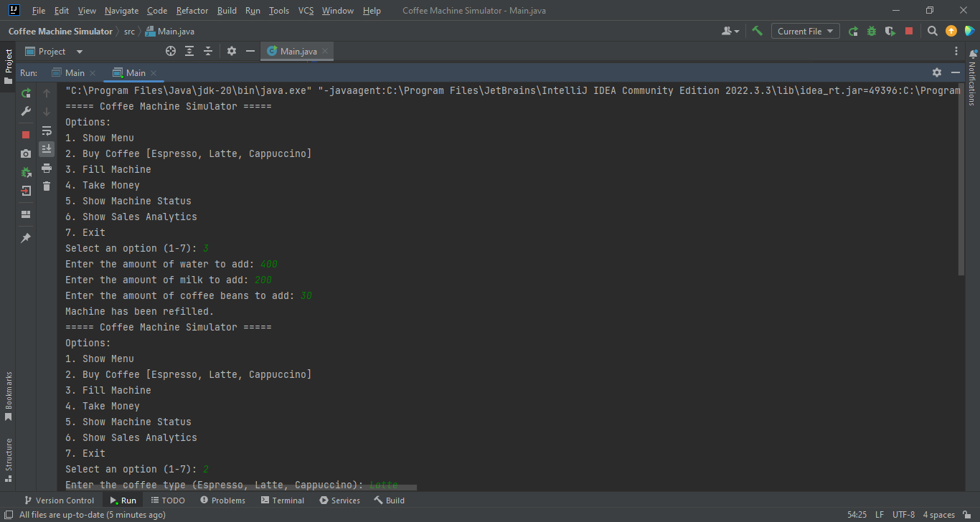Toggle soft-wrap in the console
The height and width of the screenshot is (522, 980).
pyautogui.click(x=47, y=130)
